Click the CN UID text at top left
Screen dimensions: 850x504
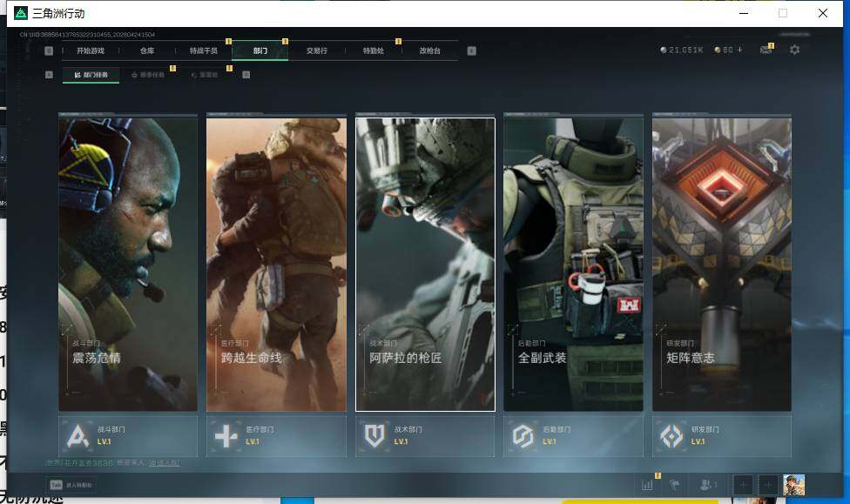pyautogui.click(x=87, y=35)
